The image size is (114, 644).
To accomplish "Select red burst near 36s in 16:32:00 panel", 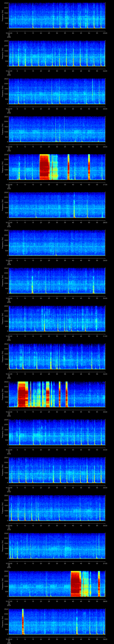I will point(67,394).
